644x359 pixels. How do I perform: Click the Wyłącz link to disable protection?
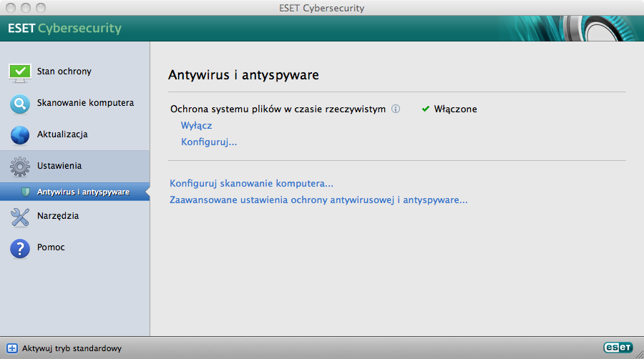click(196, 126)
